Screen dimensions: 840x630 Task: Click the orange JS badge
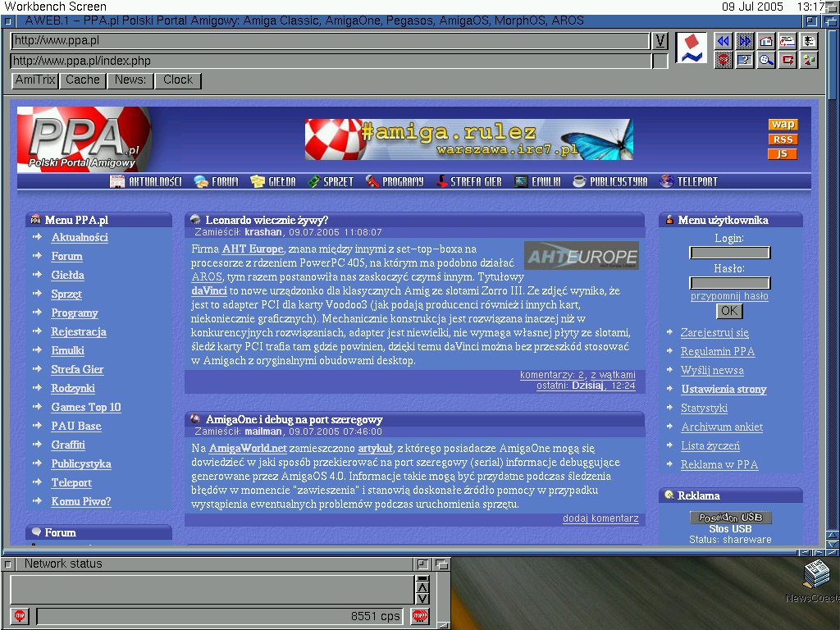(x=783, y=154)
